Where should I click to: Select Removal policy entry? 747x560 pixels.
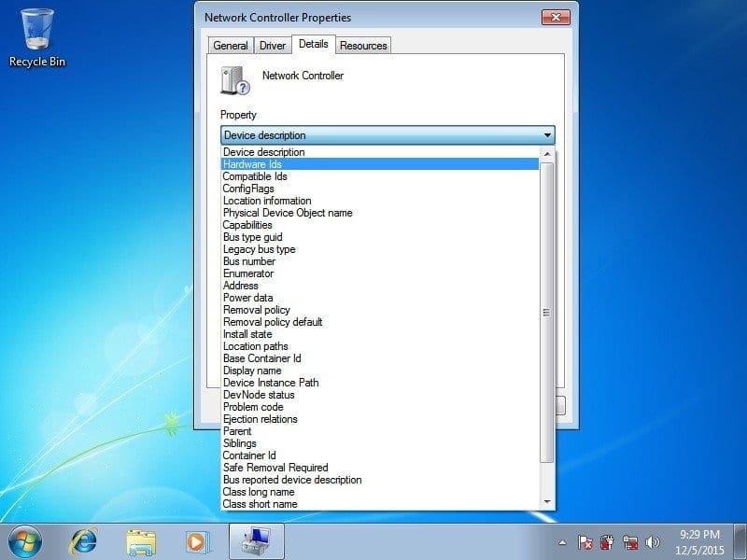(380, 310)
